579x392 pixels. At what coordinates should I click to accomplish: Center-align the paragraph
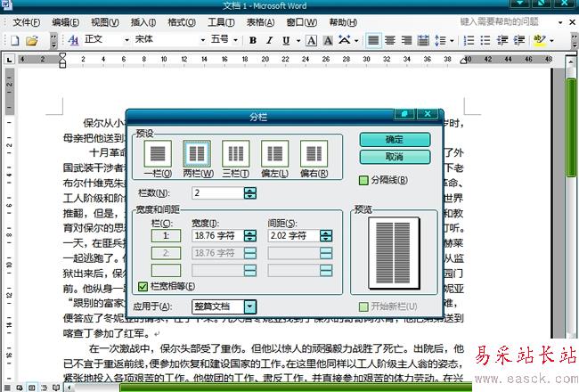pyautogui.click(x=390, y=40)
